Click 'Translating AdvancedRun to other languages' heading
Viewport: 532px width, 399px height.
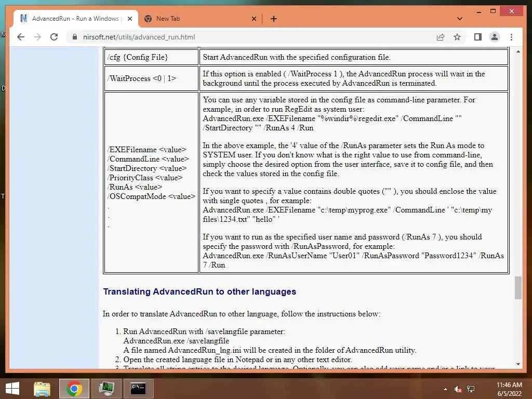199,292
